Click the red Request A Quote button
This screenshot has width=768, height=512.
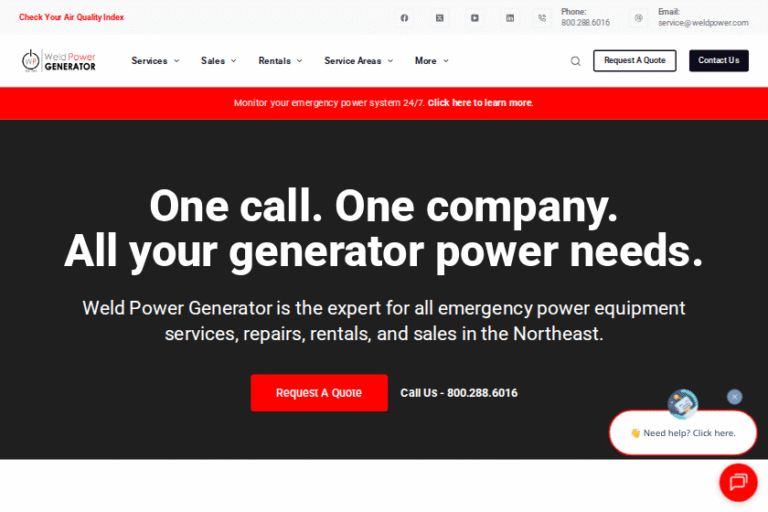coord(319,393)
